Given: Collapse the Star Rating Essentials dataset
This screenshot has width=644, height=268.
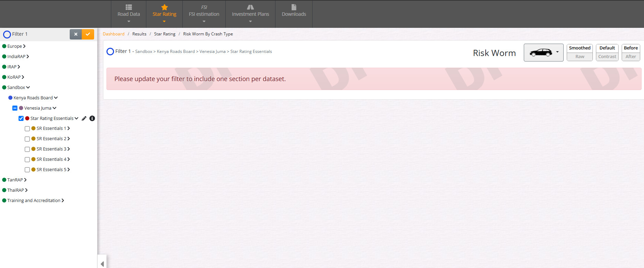Looking at the screenshot, I should tap(76, 118).
